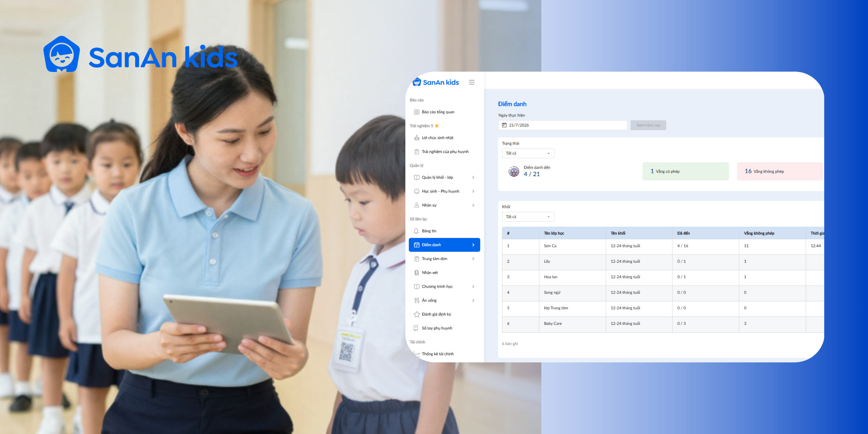Click the Trung tâm đơn icon
This screenshot has width=868, height=434.
[417, 259]
